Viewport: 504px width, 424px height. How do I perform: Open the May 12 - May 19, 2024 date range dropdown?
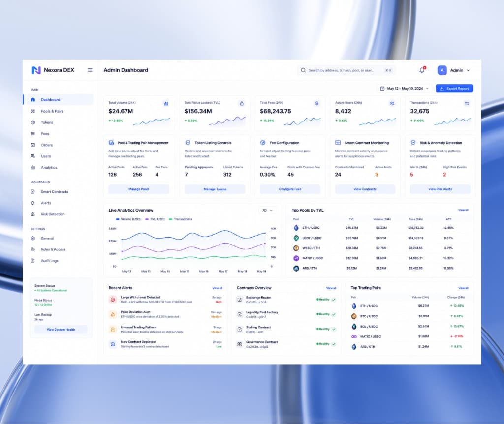[x=405, y=89]
